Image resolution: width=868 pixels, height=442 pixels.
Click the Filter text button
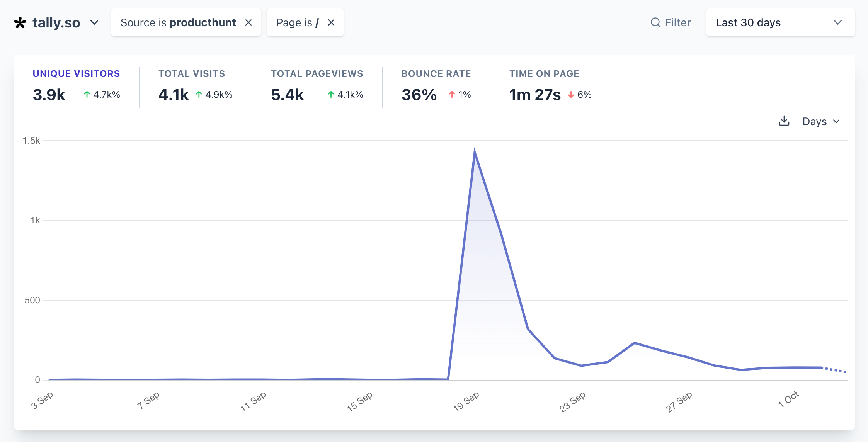click(x=677, y=23)
